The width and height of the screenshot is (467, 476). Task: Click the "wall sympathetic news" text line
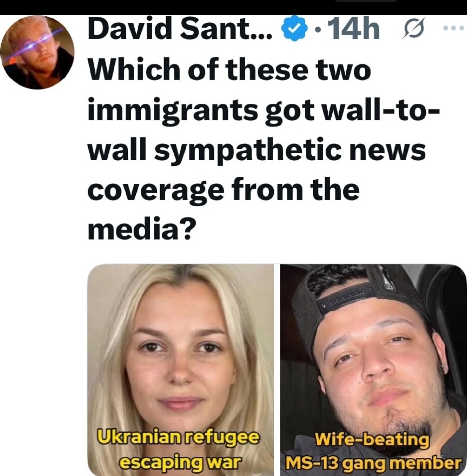[x=257, y=151]
